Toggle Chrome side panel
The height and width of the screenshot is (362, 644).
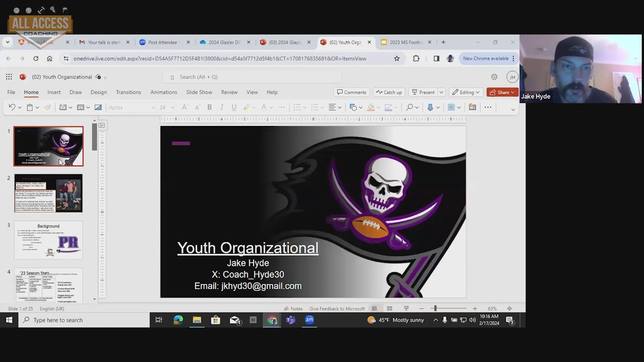(x=436, y=58)
